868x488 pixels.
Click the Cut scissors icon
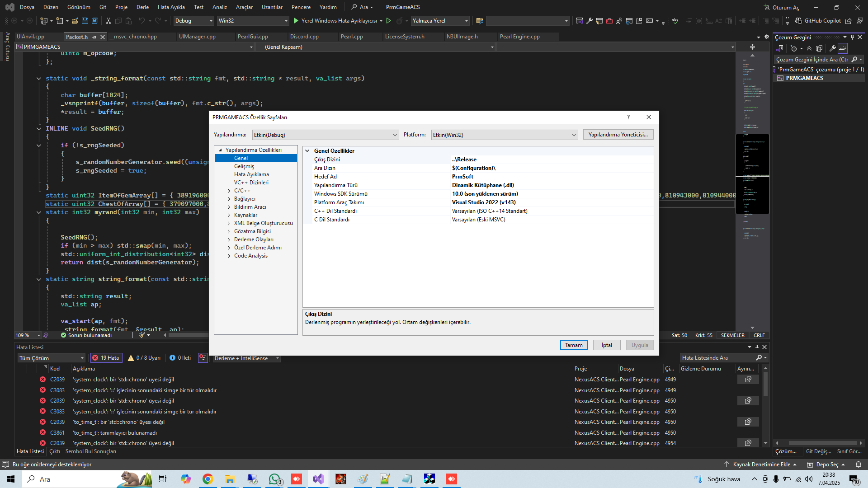click(x=108, y=21)
